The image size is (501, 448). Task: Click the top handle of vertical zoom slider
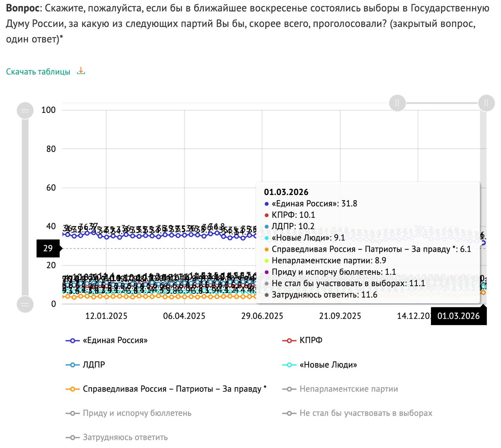(x=25, y=110)
